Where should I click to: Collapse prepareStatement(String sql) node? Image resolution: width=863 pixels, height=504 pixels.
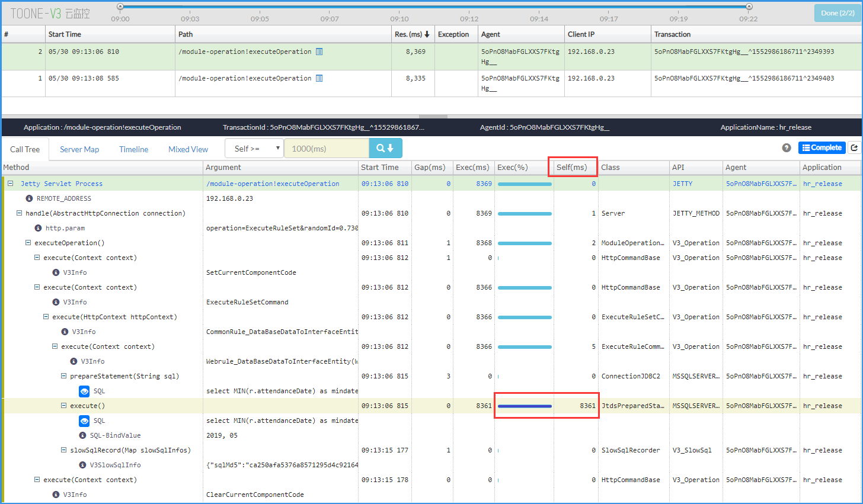click(63, 376)
